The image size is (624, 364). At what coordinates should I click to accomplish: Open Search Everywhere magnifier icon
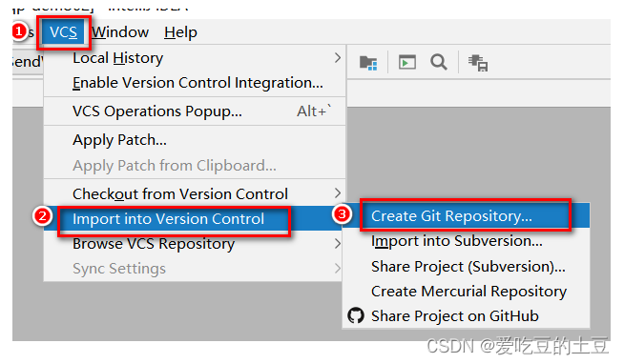[439, 62]
